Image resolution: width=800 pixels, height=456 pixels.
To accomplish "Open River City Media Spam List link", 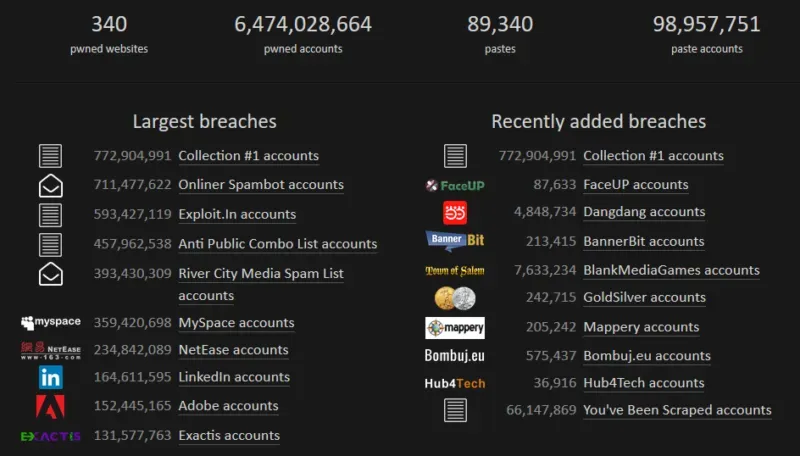I will click(260, 274).
